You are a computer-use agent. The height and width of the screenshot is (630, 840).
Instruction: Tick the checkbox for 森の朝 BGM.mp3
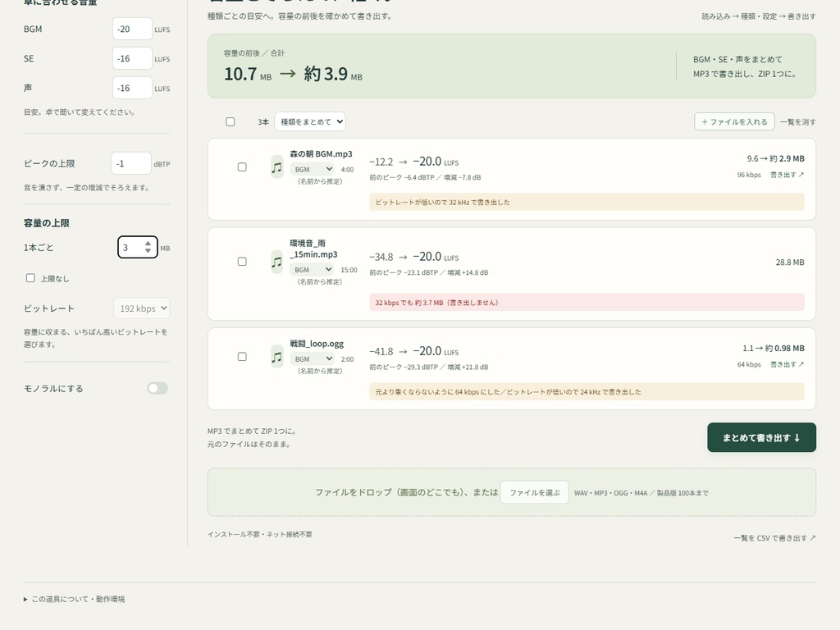242,167
